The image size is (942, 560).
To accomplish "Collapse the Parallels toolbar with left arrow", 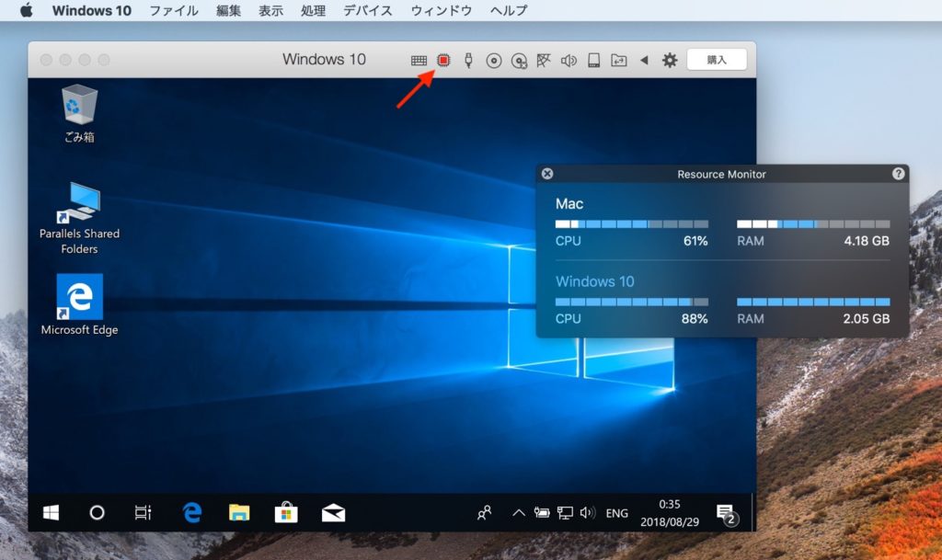I will 642,59.
